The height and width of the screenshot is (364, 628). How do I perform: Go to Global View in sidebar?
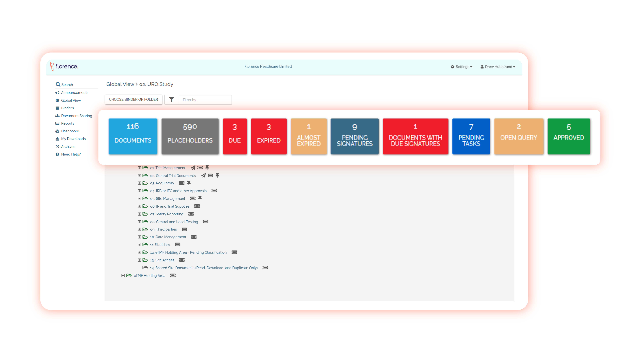pos(68,100)
